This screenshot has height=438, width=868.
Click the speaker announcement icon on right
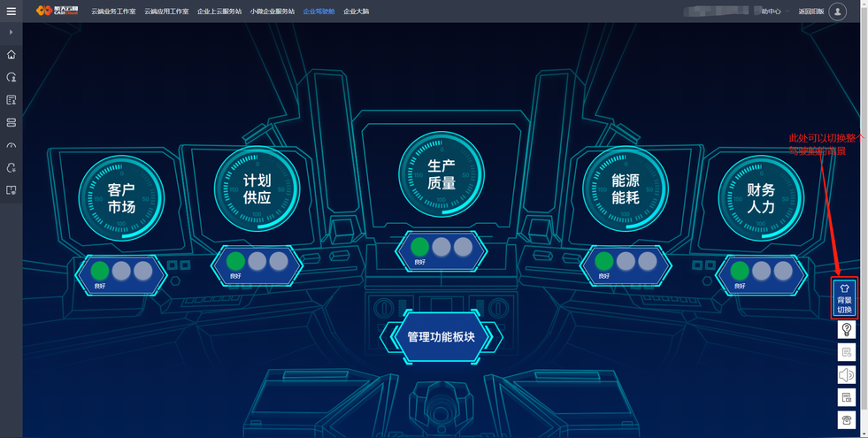(846, 375)
